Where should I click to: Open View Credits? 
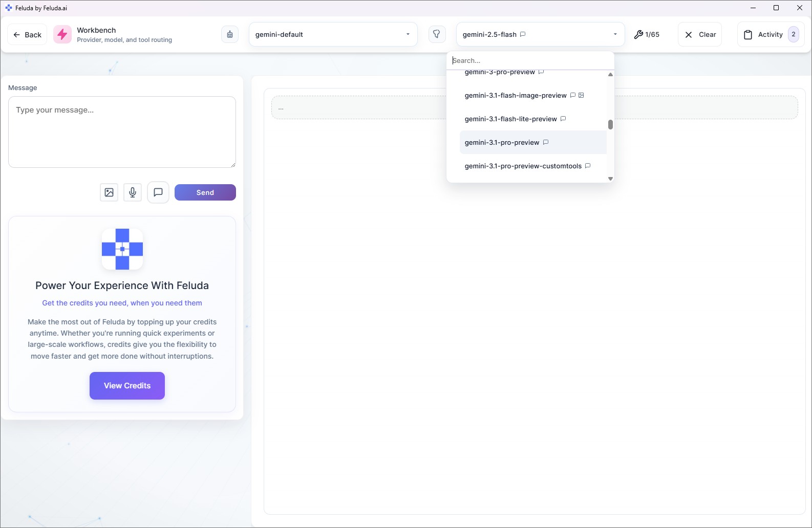click(x=127, y=386)
